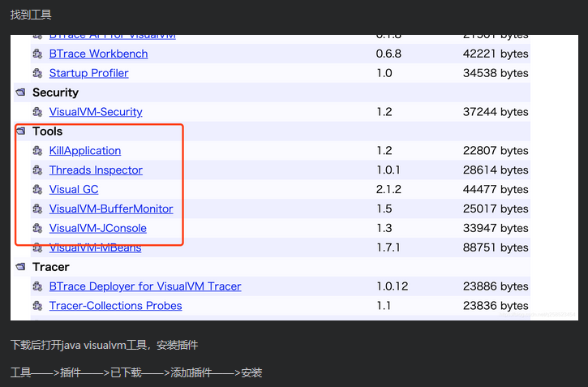Click the folder icon next to Tracer
The height and width of the screenshot is (387, 588).
pyautogui.click(x=20, y=267)
